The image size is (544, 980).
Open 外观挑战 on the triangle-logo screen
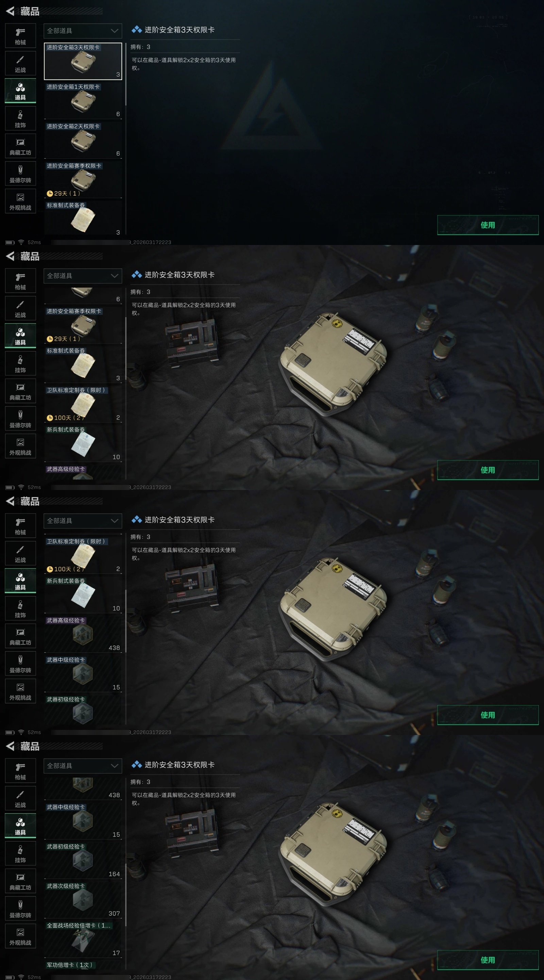tap(20, 201)
